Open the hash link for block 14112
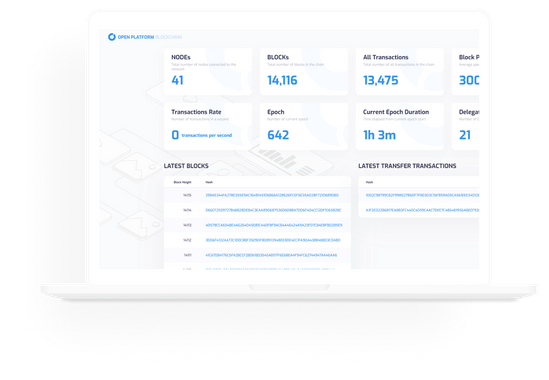 (273, 240)
